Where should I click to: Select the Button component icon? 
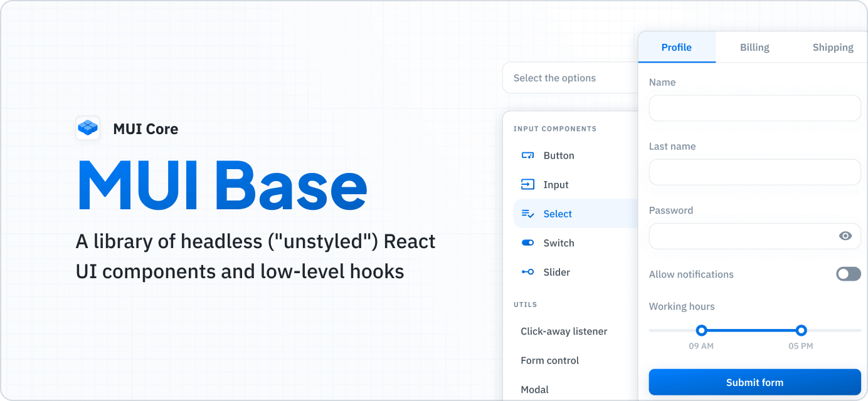click(527, 155)
